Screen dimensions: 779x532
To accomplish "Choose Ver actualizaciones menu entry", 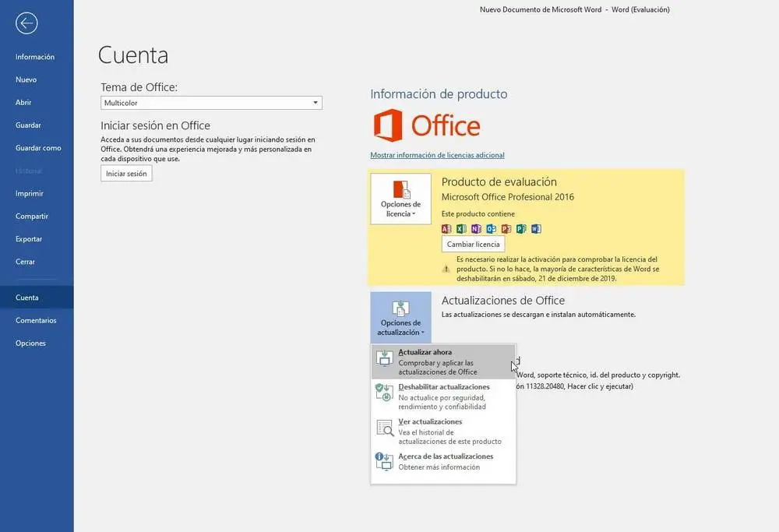I will coord(443,432).
